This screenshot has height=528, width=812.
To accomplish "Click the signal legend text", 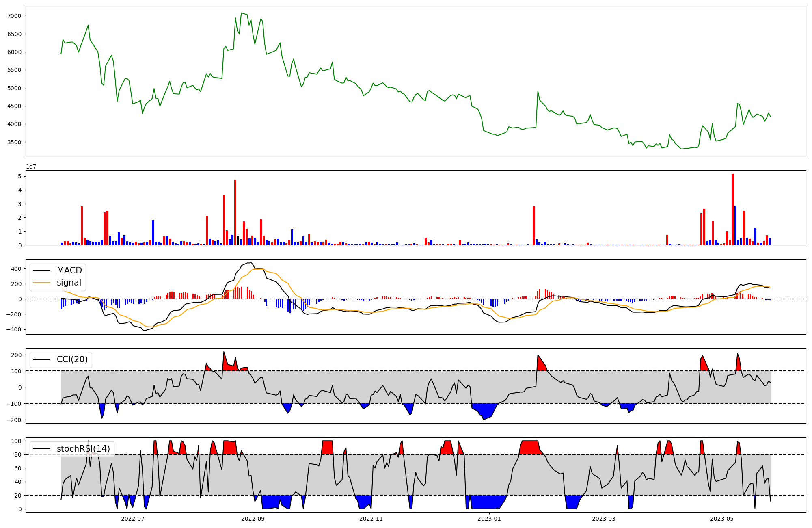I will pos(69,283).
